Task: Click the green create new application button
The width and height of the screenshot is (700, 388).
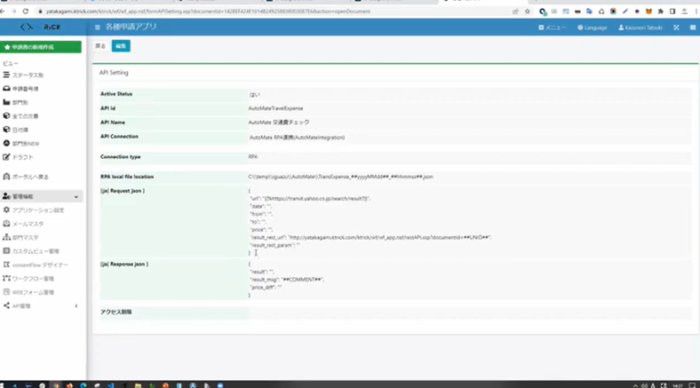Action: 41,47
